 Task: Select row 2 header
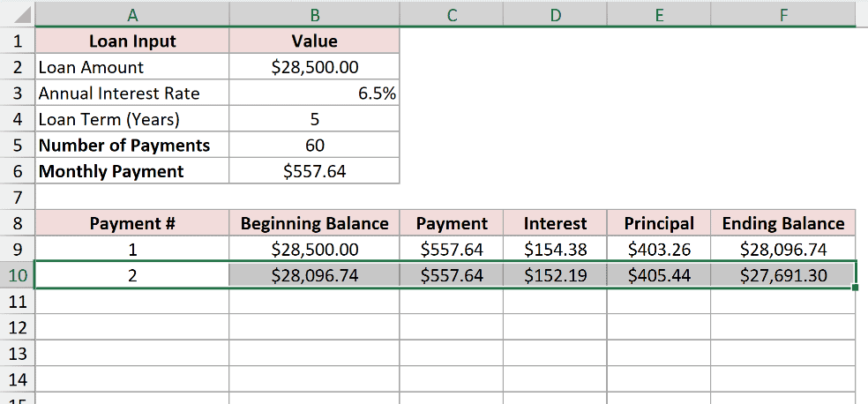point(18,67)
